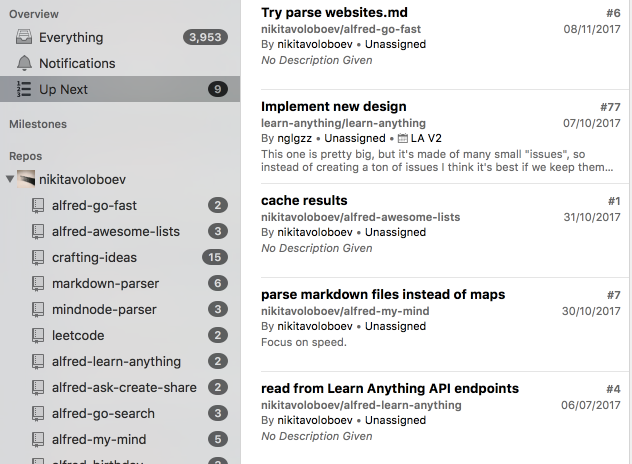The width and height of the screenshot is (632, 464).
Task: Select the mindnode-parser repository
Action: pos(120,310)
